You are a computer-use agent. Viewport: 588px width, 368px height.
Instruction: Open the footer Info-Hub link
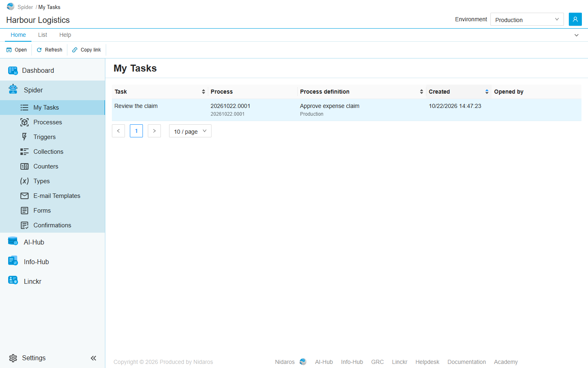pos(352,362)
